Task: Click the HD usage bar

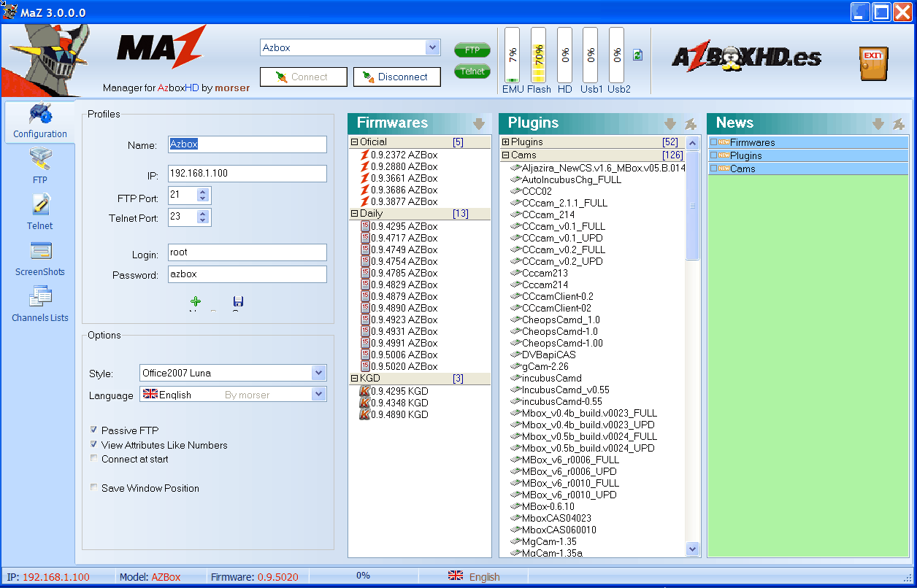Action: (x=564, y=55)
